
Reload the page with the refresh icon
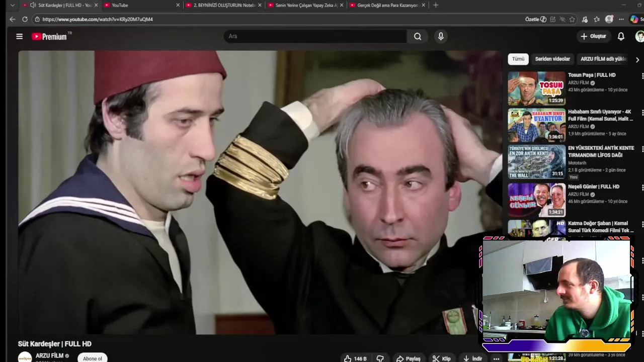tap(25, 19)
